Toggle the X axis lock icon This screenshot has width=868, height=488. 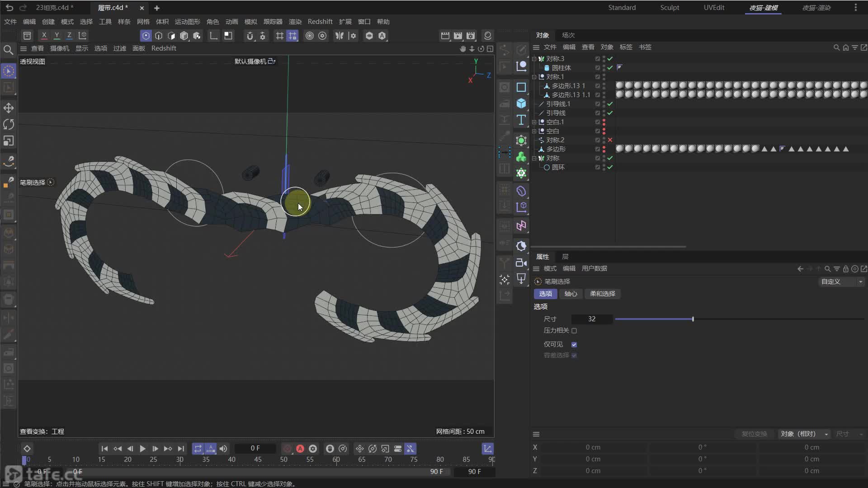44,35
